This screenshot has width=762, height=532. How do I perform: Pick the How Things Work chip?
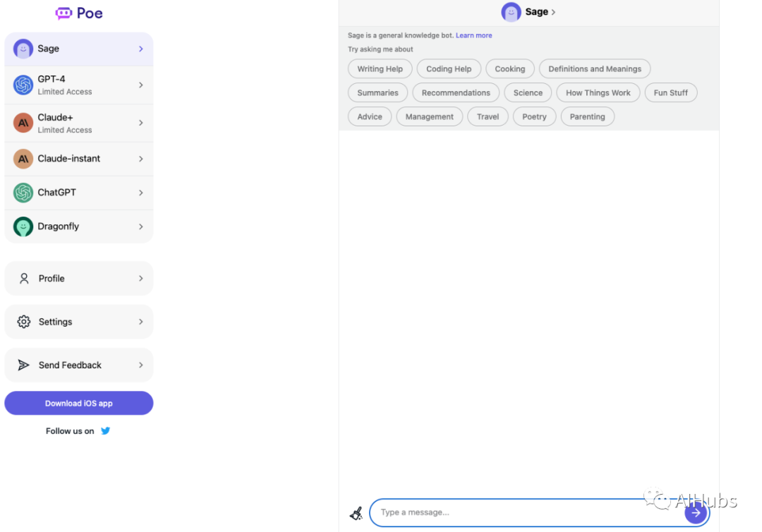coord(598,93)
